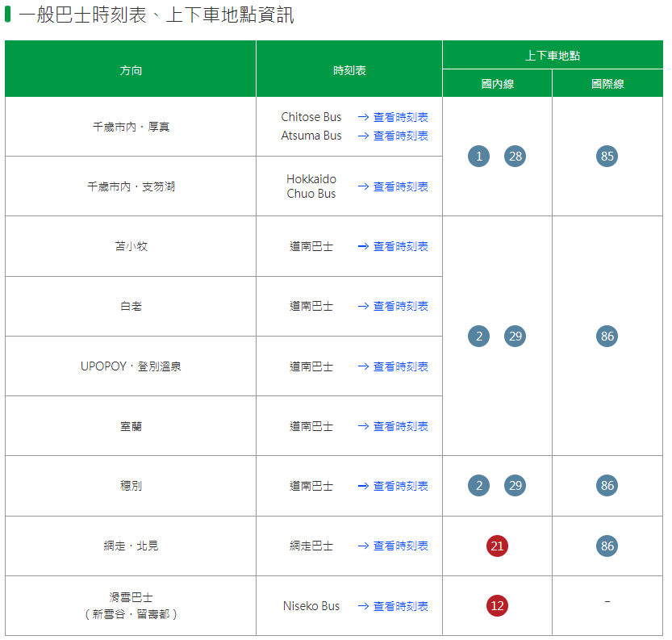Click the stop number 1 badge
Viewport: 672px width, 640px height.
(478, 157)
